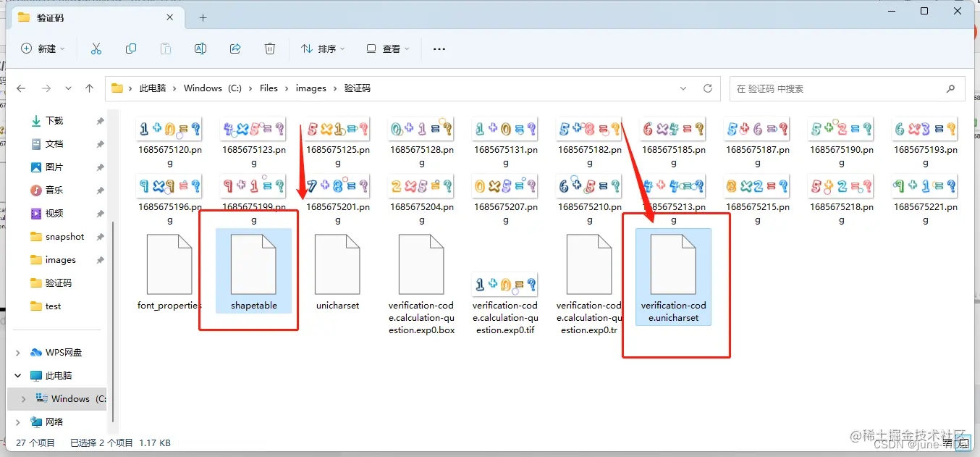
Task: Select 网络 in the sidebar
Action: pos(54,422)
